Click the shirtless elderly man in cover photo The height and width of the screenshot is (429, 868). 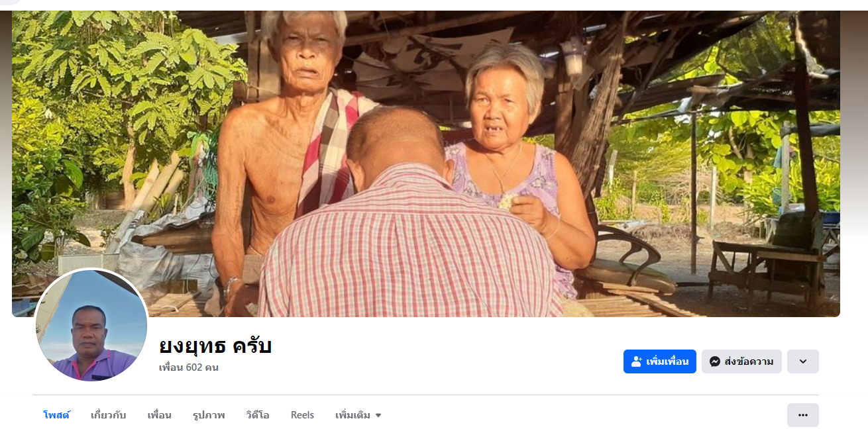pyautogui.click(x=285, y=152)
